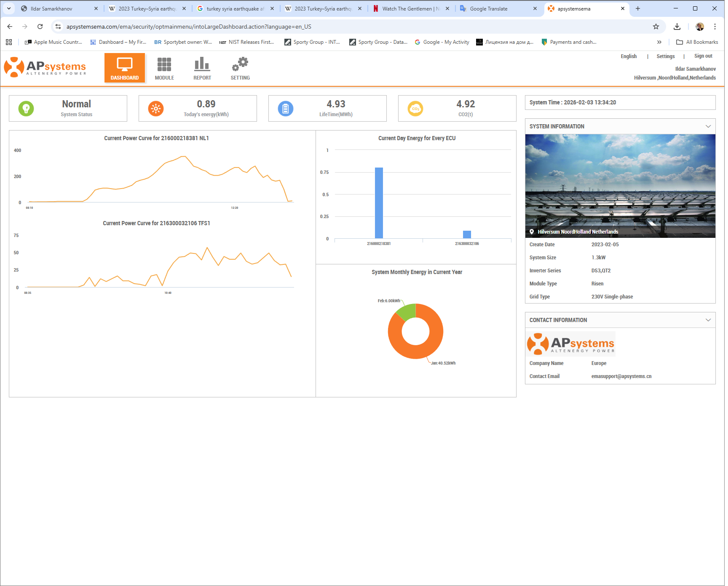Image resolution: width=728 pixels, height=586 pixels.
Task: Click the APsystems logo in header
Action: pos(45,67)
